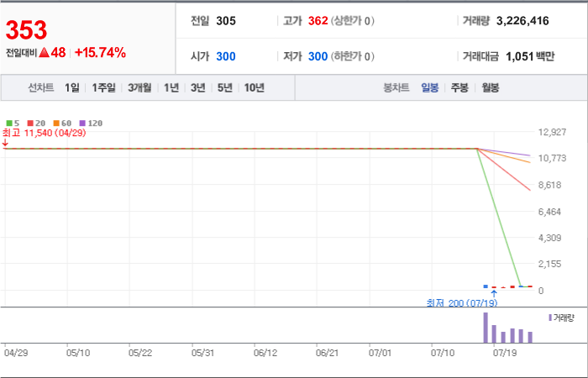This screenshot has height=378, width=588.
Task: Click the orange 60-day average legend swatch
Action: click(x=56, y=123)
